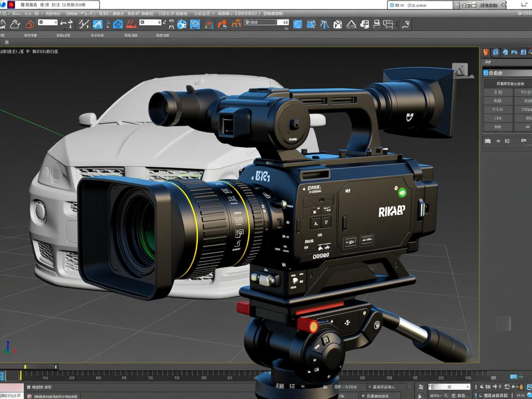Click the orange house-shaped toolbar icon

click(30, 24)
